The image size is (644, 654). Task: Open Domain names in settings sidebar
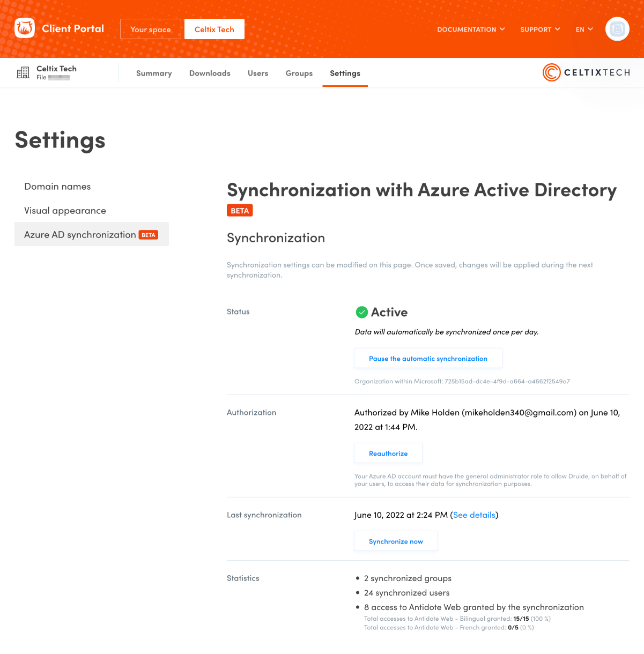pyautogui.click(x=57, y=187)
